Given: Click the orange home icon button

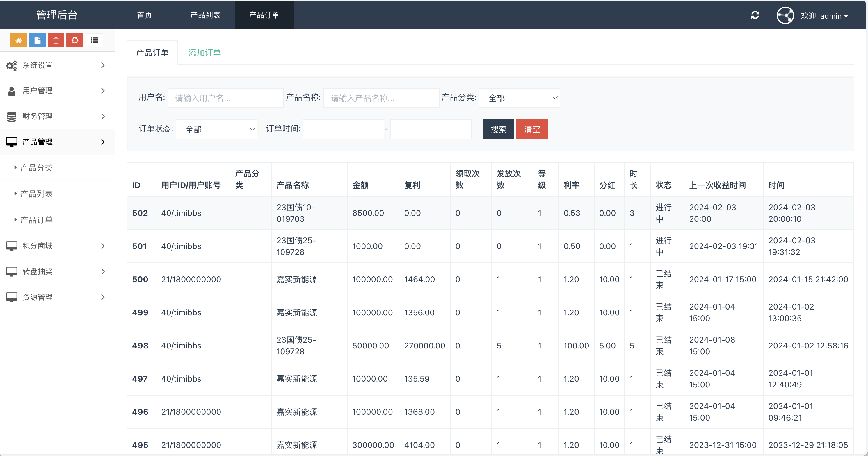Looking at the screenshot, I should 19,40.
